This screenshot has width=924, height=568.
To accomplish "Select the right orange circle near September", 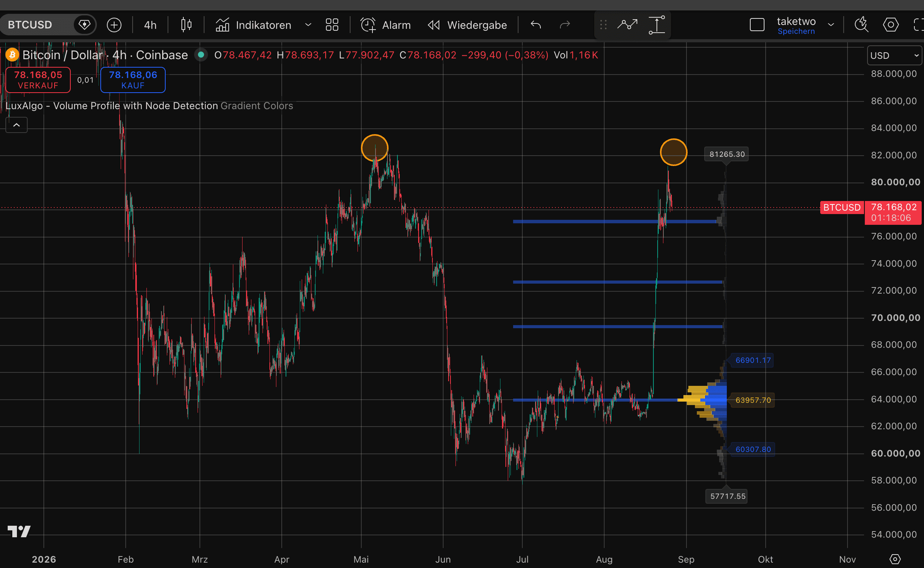I will click(x=674, y=152).
